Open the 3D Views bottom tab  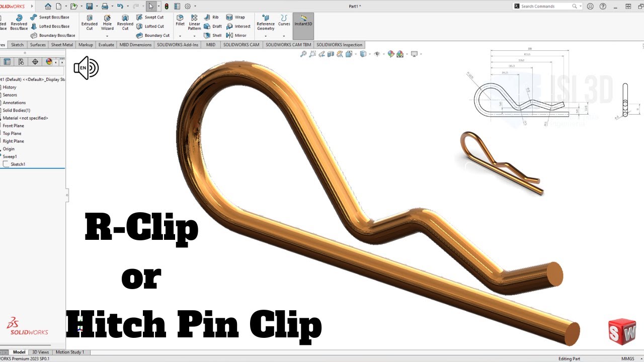coord(41,352)
